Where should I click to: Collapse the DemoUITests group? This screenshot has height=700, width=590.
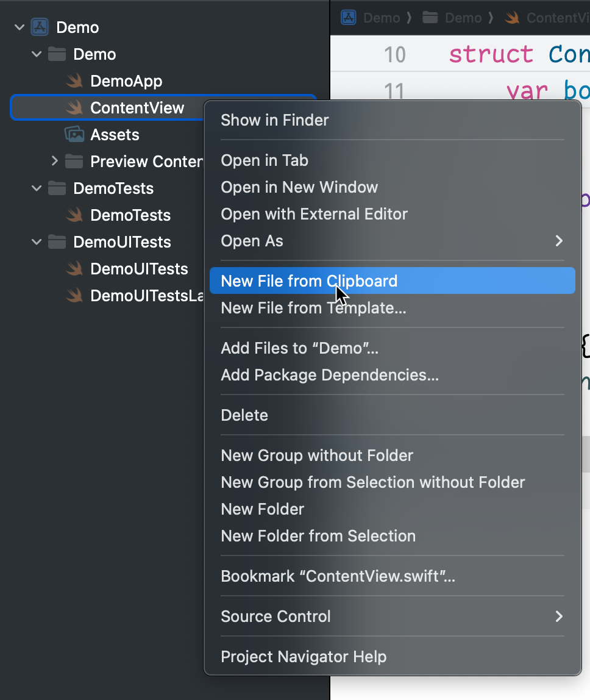coord(35,241)
